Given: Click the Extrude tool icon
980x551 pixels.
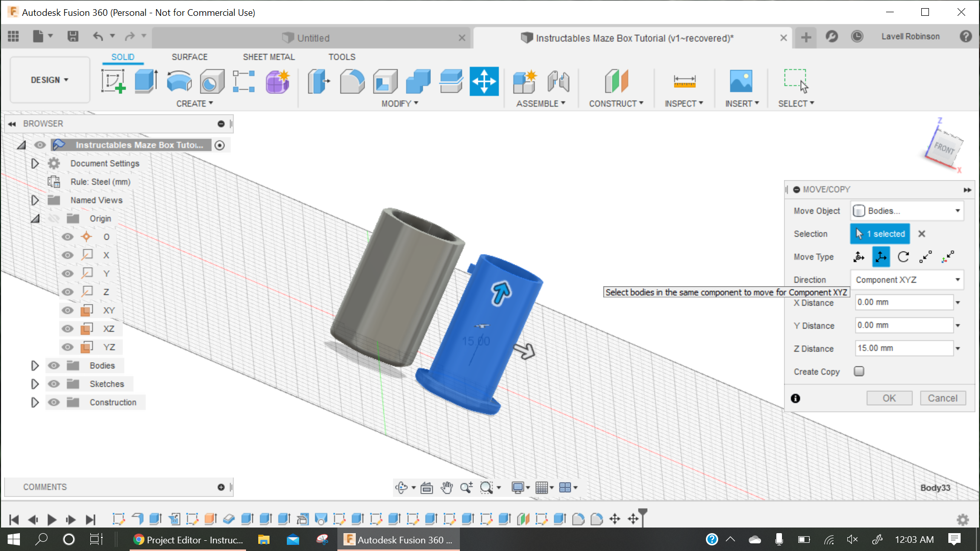Looking at the screenshot, I should (146, 82).
